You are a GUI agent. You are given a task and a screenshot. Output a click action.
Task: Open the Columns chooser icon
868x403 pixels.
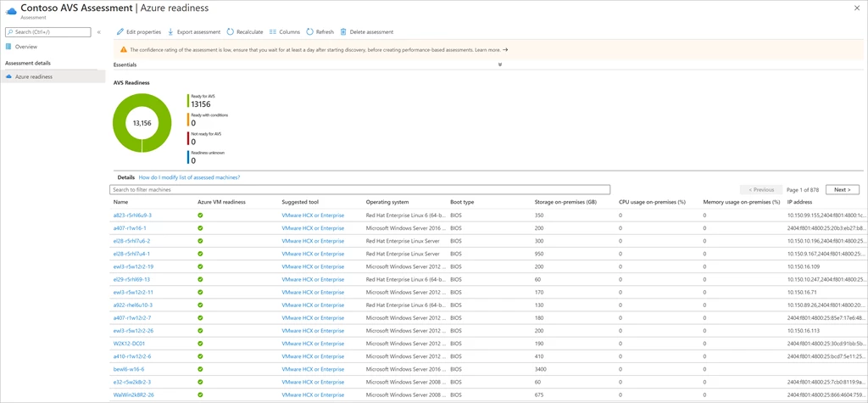click(x=272, y=32)
